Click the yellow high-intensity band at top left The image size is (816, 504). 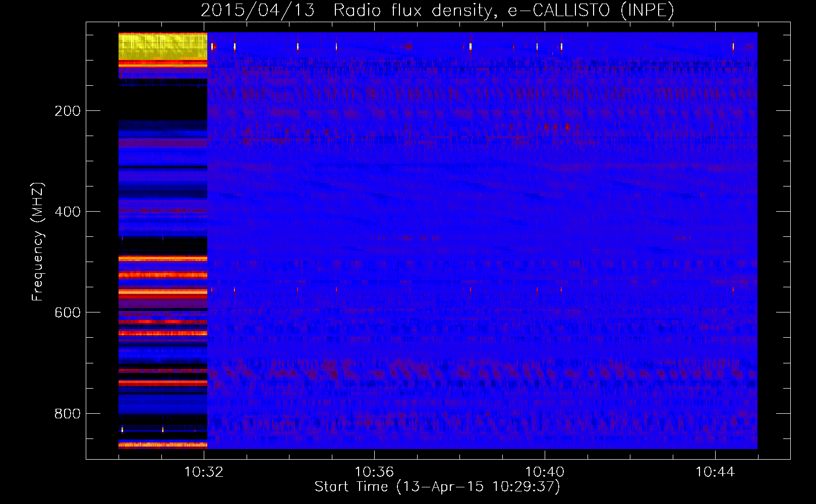(x=163, y=46)
